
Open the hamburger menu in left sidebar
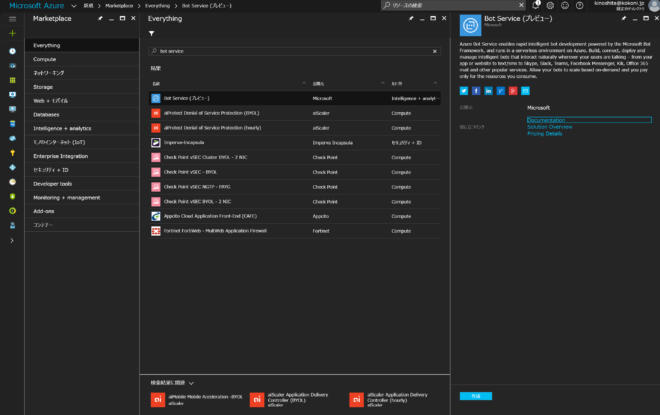pos(12,19)
